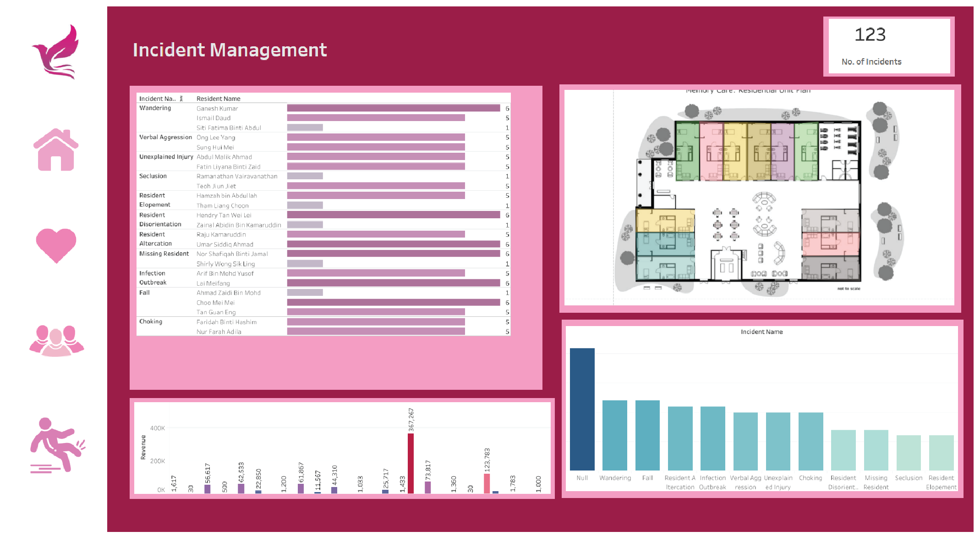
Task: Click the Resident Name column header
Action: tap(218, 99)
